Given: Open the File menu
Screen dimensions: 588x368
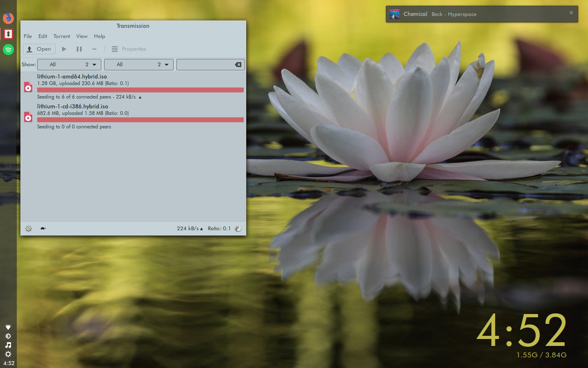Looking at the screenshot, I should tap(28, 36).
